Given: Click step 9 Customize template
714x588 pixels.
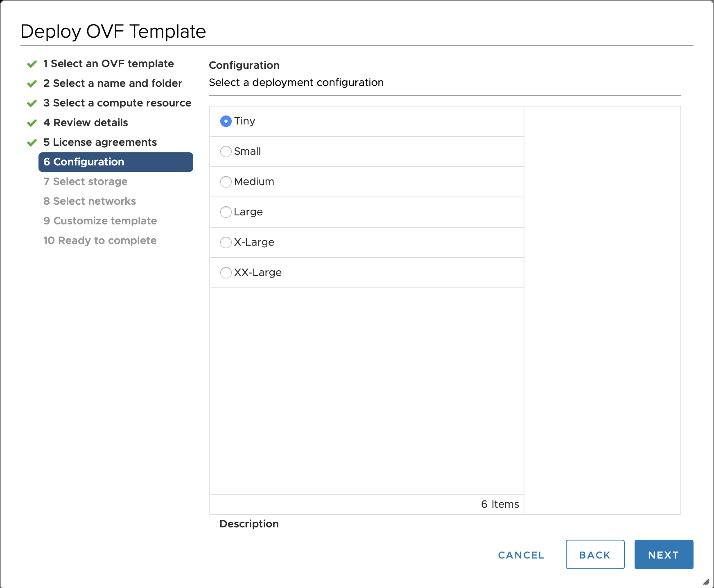Looking at the screenshot, I should coord(100,221).
